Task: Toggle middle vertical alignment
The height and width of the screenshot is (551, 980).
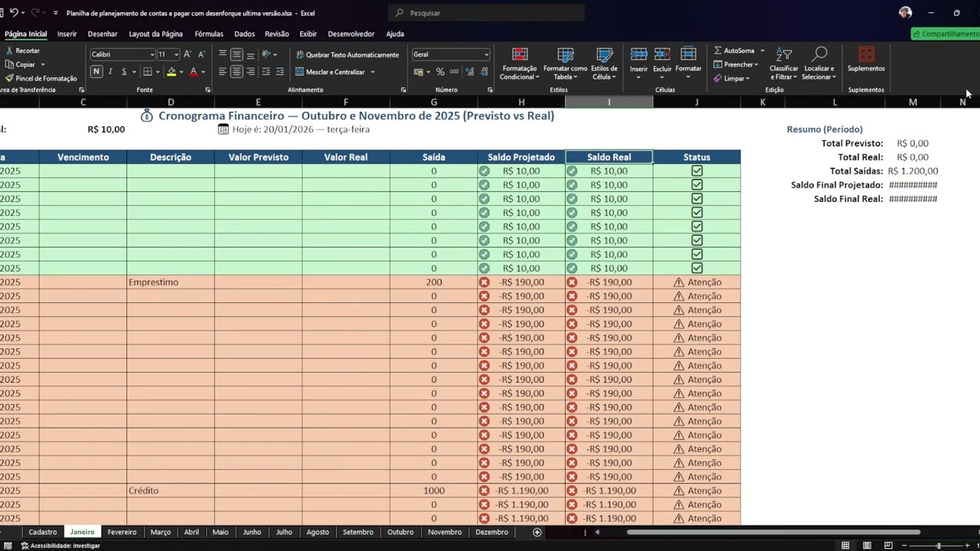Action: [x=237, y=54]
